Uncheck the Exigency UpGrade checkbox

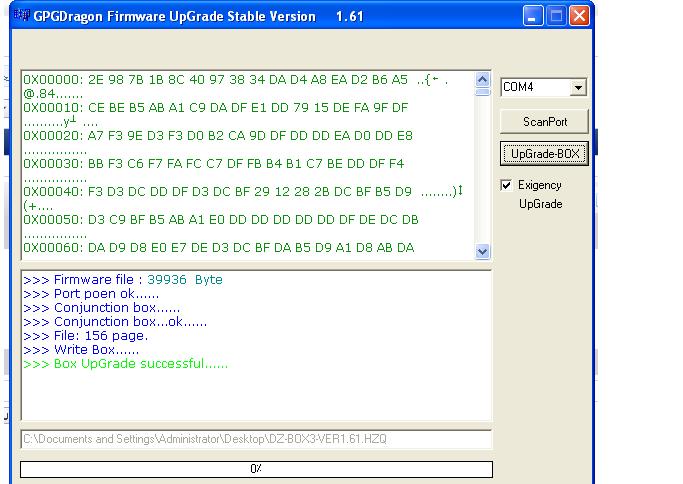506,185
